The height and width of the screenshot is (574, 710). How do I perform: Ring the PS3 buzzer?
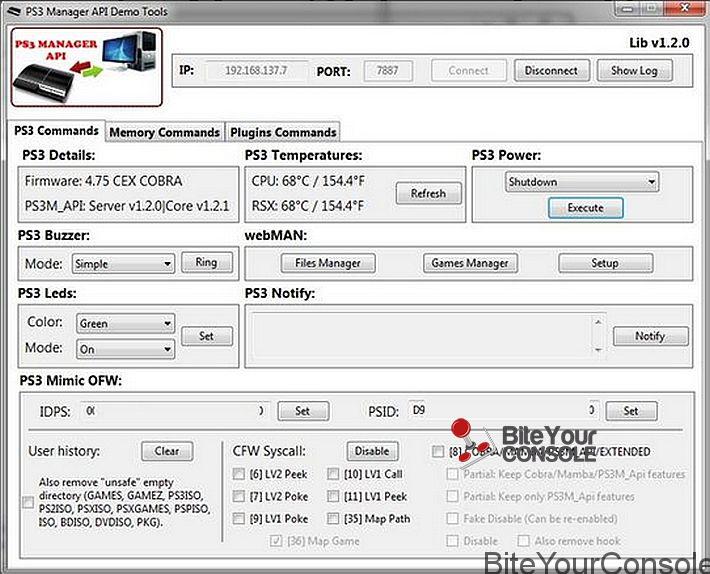click(206, 263)
